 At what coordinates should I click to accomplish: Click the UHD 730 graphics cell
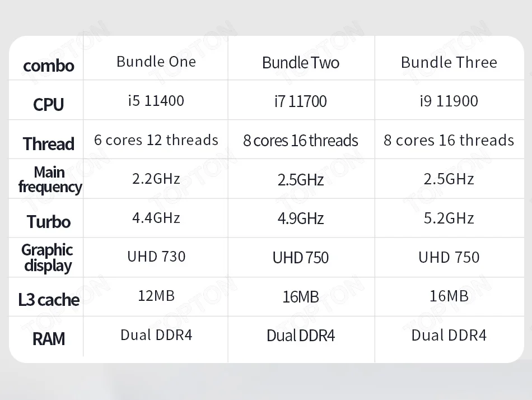point(156,257)
